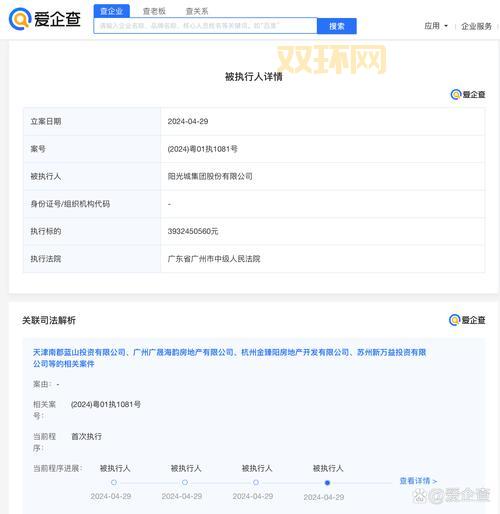
Task: Click the 关联司法解析 section heading
Action: [49, 320]
